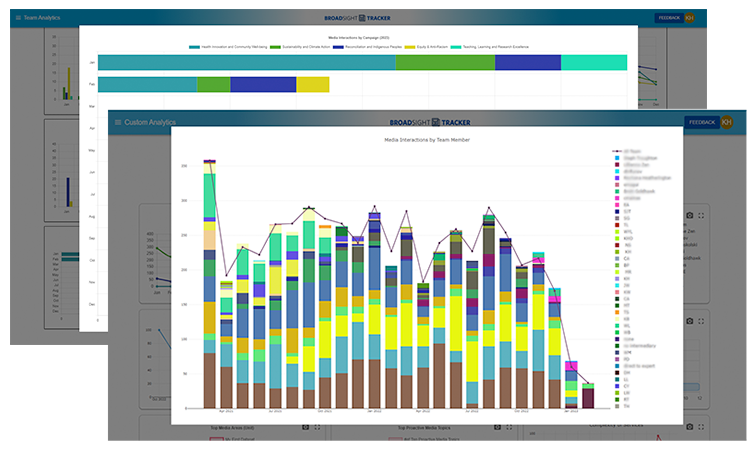This screenshot has width=755, height=449.
Task: Toggle WM series in team member legend
Action: (623, 353)
